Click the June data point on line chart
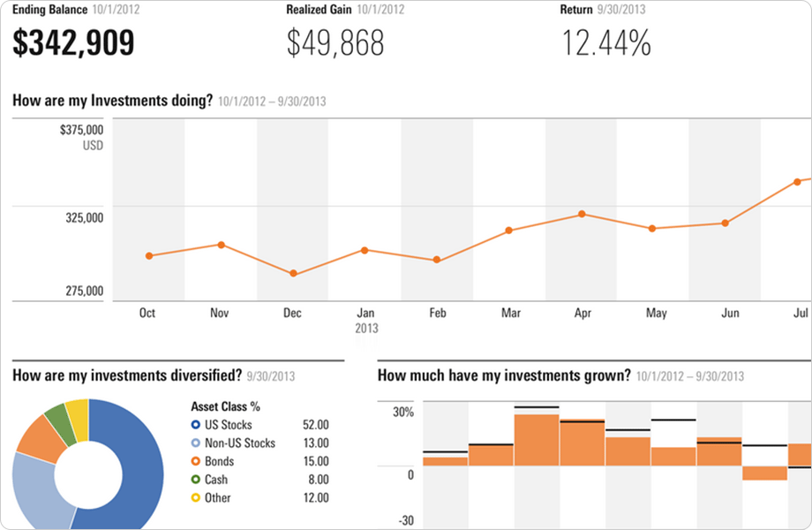This screenshot has width=812, height=530. (726, 223)
